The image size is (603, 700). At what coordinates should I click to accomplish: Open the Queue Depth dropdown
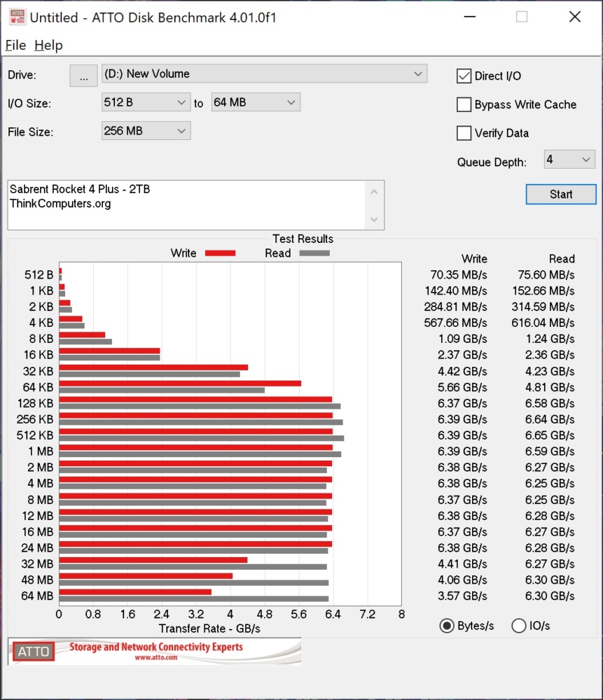coord(569,160)
